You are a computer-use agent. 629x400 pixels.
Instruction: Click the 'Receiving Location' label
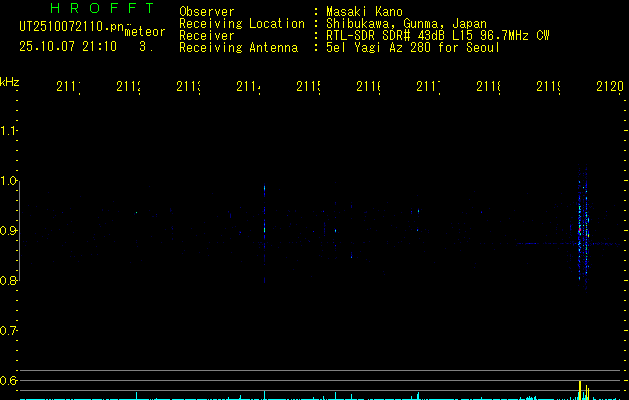242,24
